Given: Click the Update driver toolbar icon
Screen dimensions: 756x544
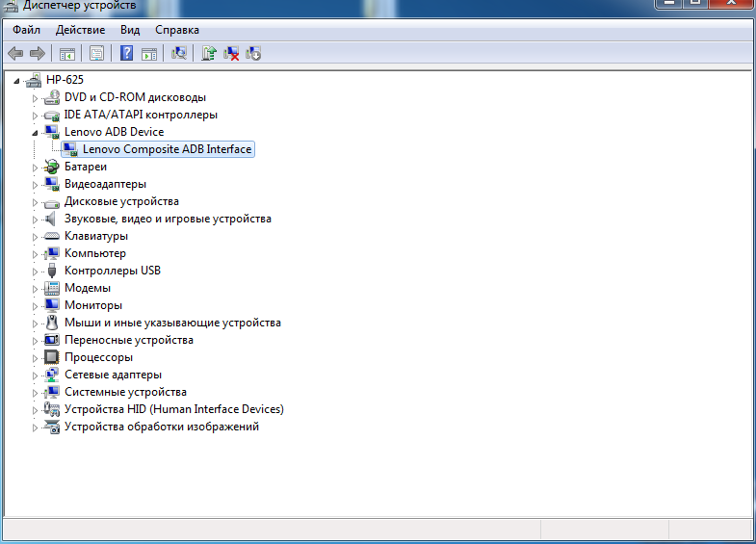Looking at the screenshot, I should [x=208, y=54].
